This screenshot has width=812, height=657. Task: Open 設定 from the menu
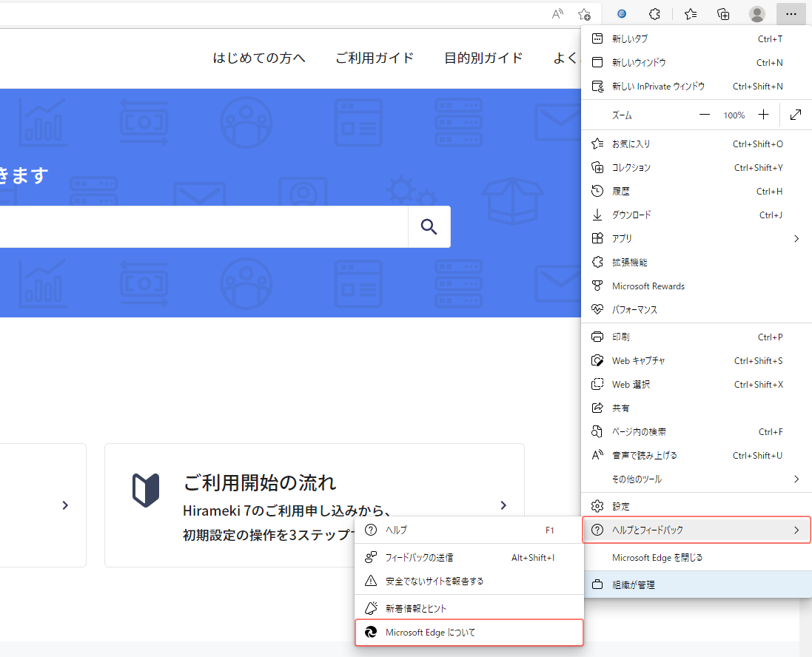(697, 506)
